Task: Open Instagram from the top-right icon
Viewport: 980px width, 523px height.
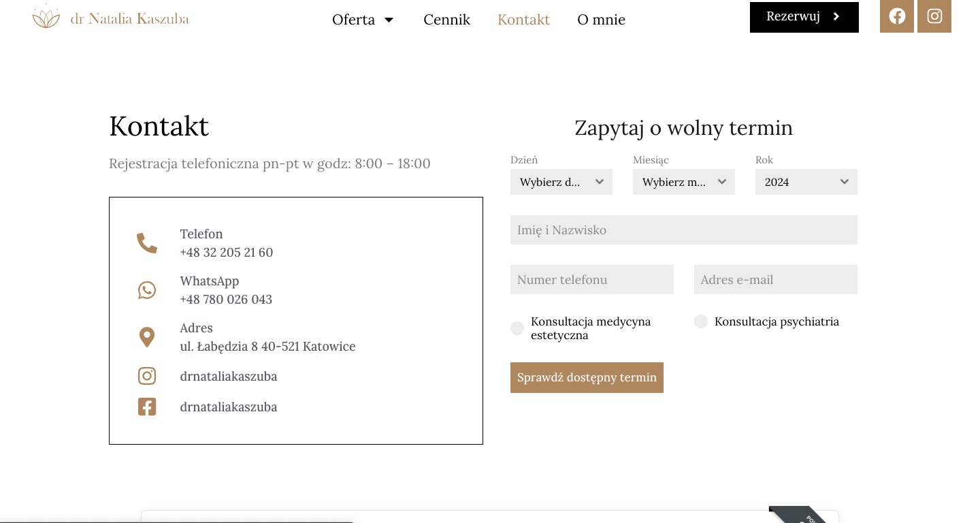Action: click(x=934, y=16)
